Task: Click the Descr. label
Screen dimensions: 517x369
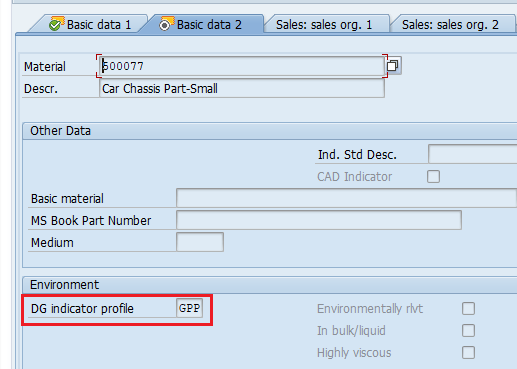Action: tap(41, 89)
